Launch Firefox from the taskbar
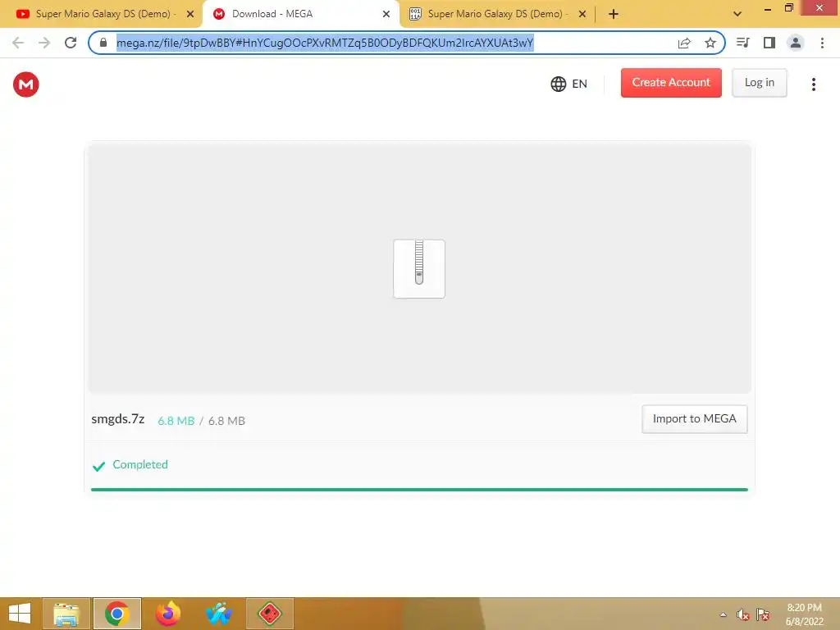 point(167,614)
